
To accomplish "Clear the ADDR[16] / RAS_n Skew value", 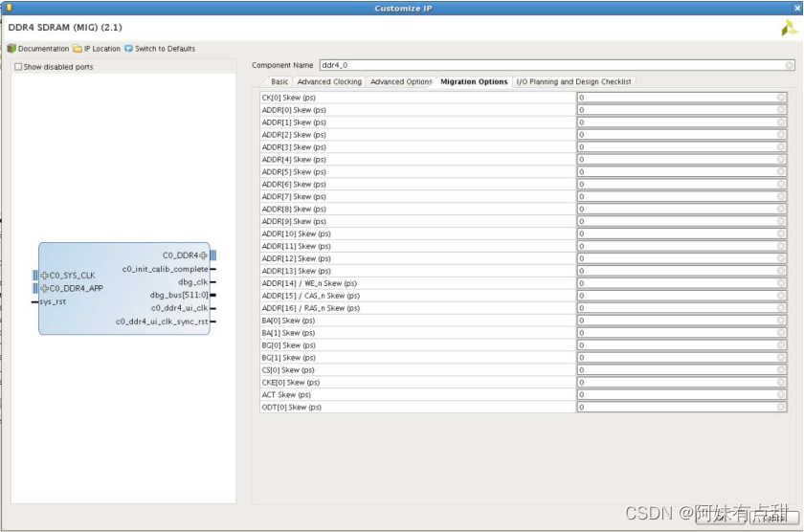I will pos(780,308).
